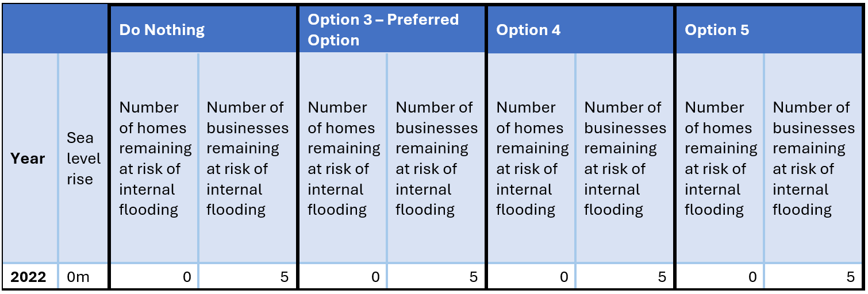
Task: Select the Option 5 header cell
Action: (717, 30)
